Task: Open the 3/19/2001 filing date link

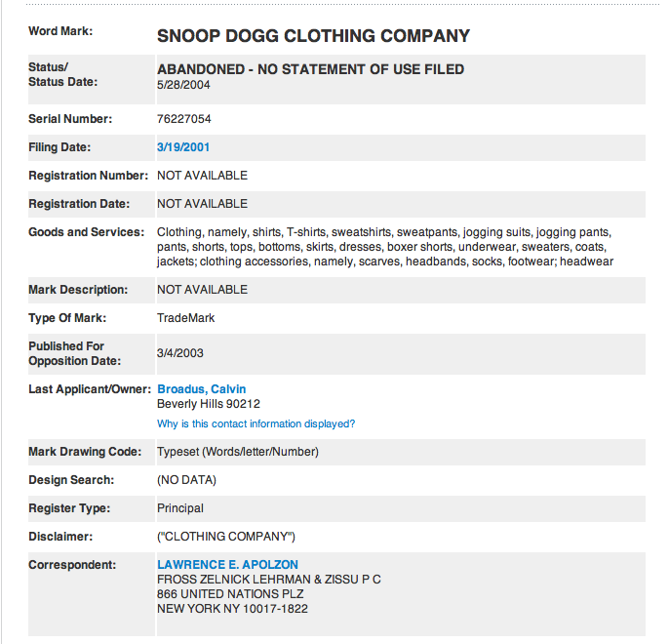Action: [x=183, y=147]
